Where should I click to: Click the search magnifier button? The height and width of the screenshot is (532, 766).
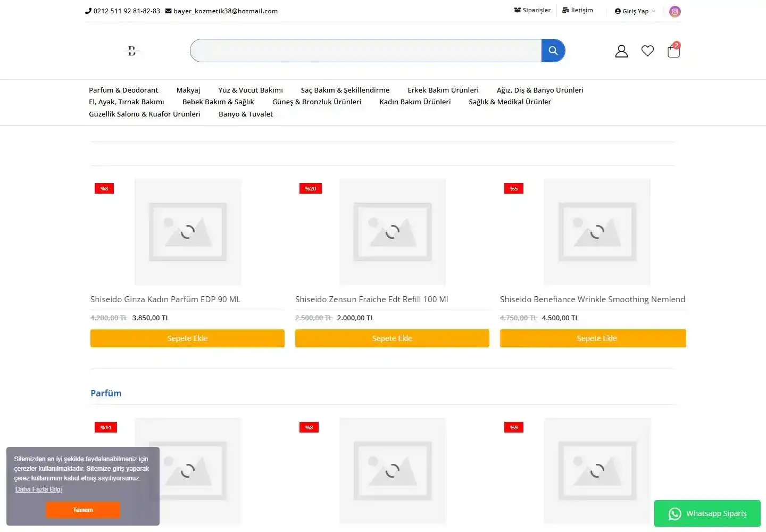pyautogui.click(x=553, y=51)
